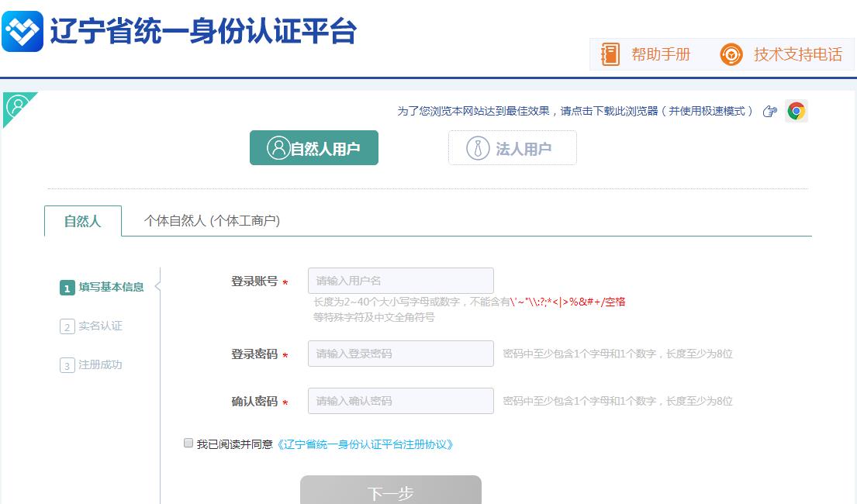Click the 请输入确认密码 input field
The width and height of the screenshot is (857, 504).
tap(400, 400)
